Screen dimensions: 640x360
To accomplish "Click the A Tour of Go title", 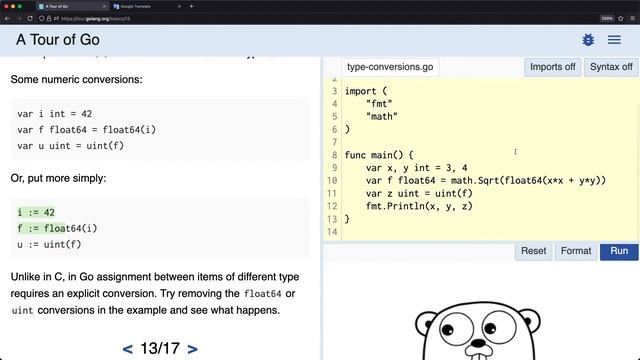I will [x=58, y=40].
